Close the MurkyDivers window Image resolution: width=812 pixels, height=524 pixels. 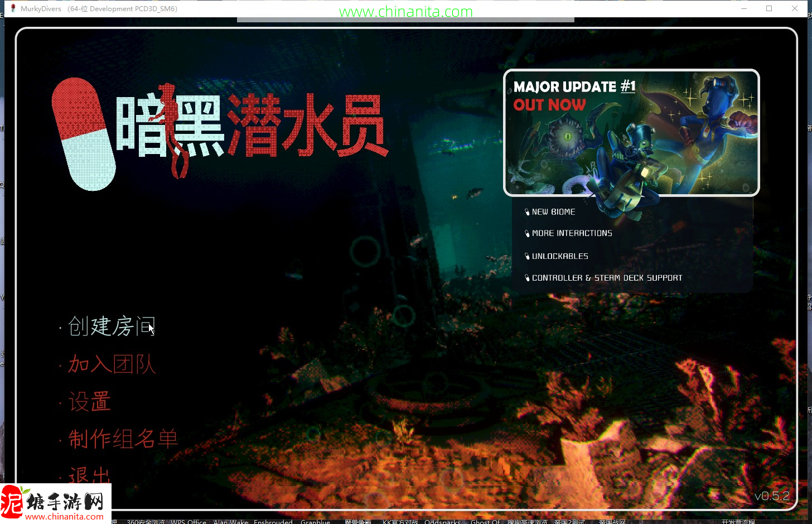pos(795,8)
